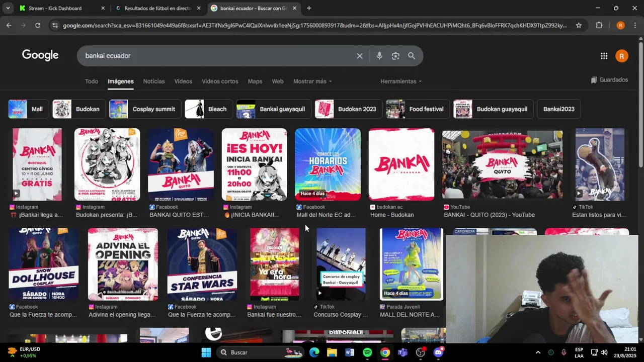Click the Google logo
The height and width of the screenshot is (362, 644).
point(40,55)
